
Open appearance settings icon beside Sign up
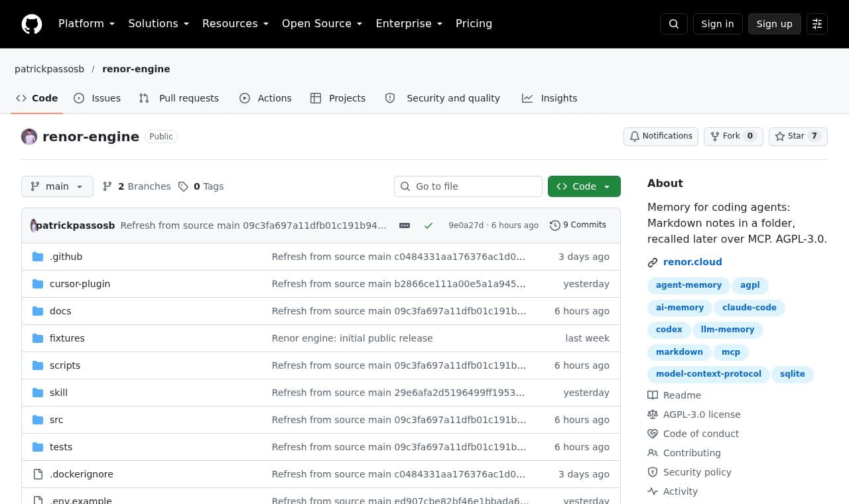(817, 24)
